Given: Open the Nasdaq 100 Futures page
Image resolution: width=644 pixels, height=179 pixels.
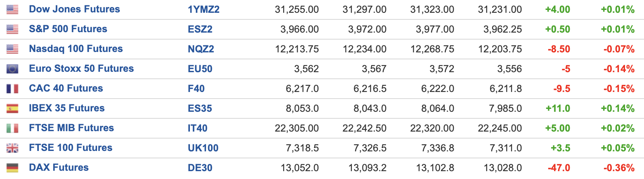Looking at the screenshot, I should [x=76, y=49].
